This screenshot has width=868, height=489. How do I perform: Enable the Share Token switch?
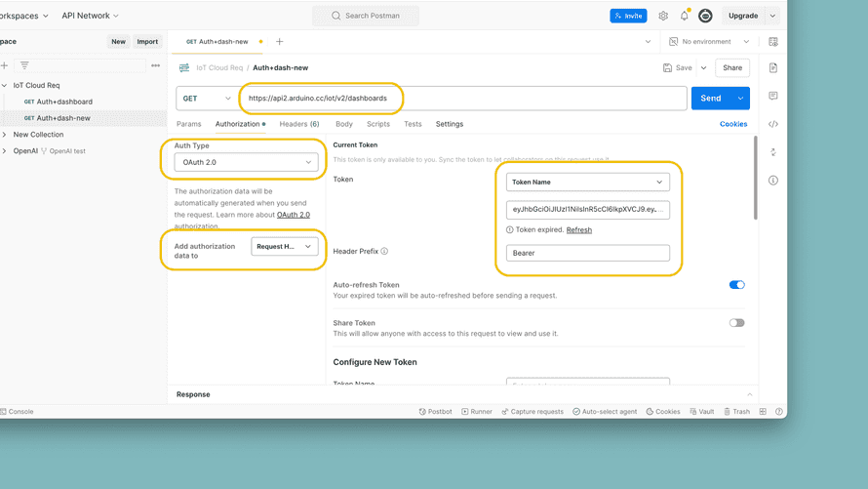pyautogui.click(x=736, y=323)
